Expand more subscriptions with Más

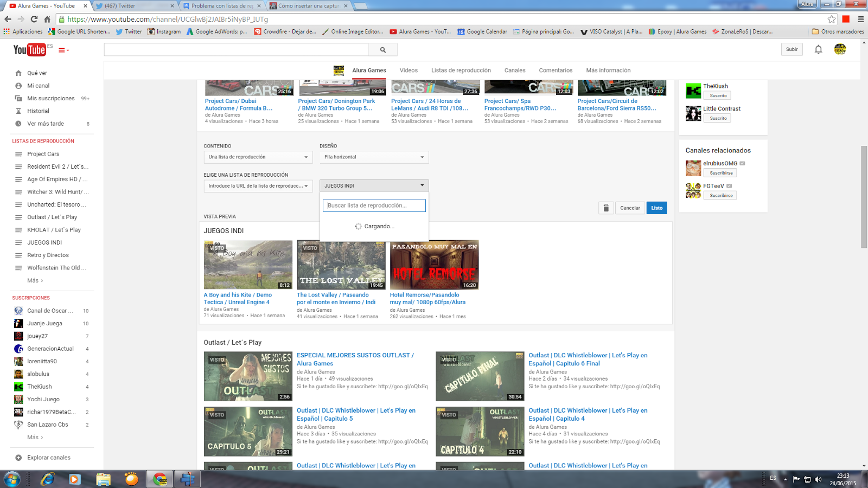click(x=35, y=438)
